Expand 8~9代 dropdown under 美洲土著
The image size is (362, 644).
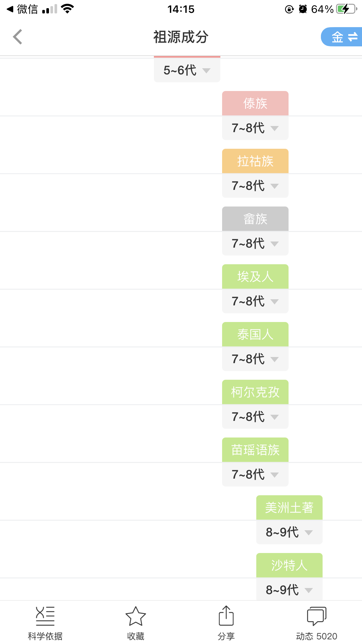coord(289,532)
